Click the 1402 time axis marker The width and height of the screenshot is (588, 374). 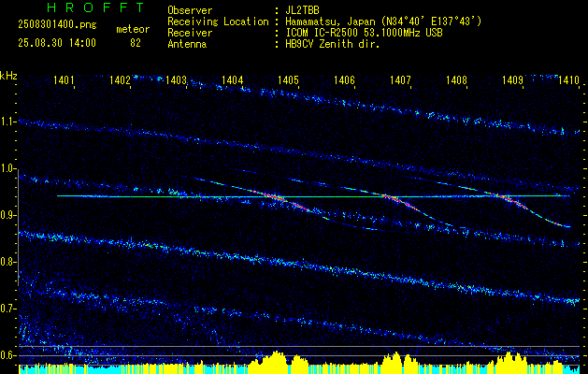[x=120, y=79]
